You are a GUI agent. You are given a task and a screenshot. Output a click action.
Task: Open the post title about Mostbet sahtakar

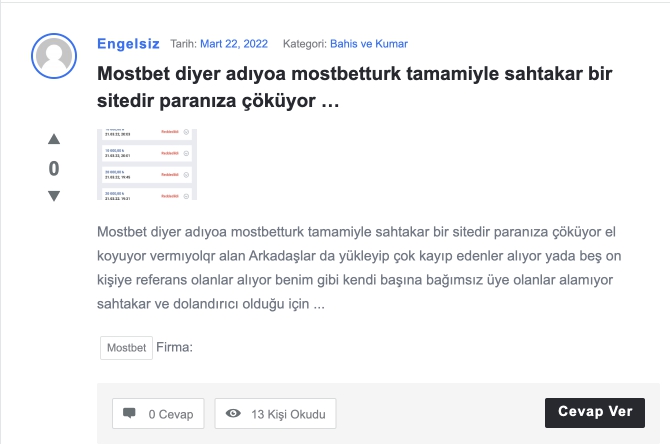pos(355,87)
